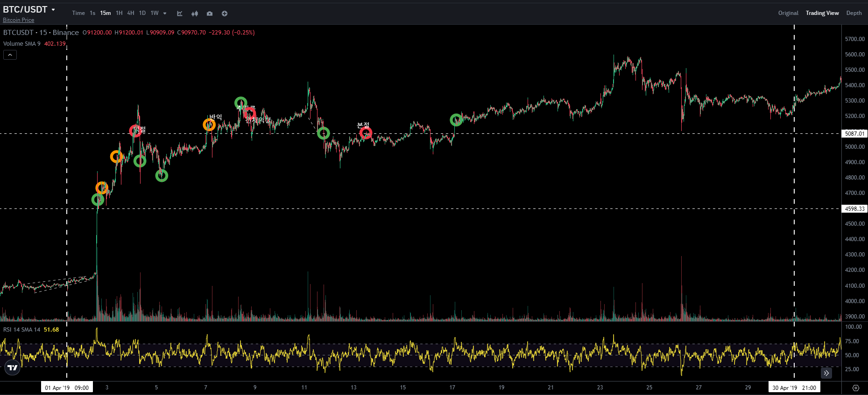Collapse the indicator legend chevron button
This screenshot has height=395, width=868.
(10, 55)
